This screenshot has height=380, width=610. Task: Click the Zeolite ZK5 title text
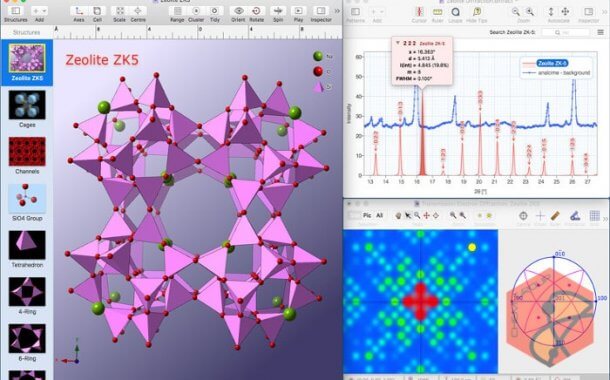[x=102, y=60]
